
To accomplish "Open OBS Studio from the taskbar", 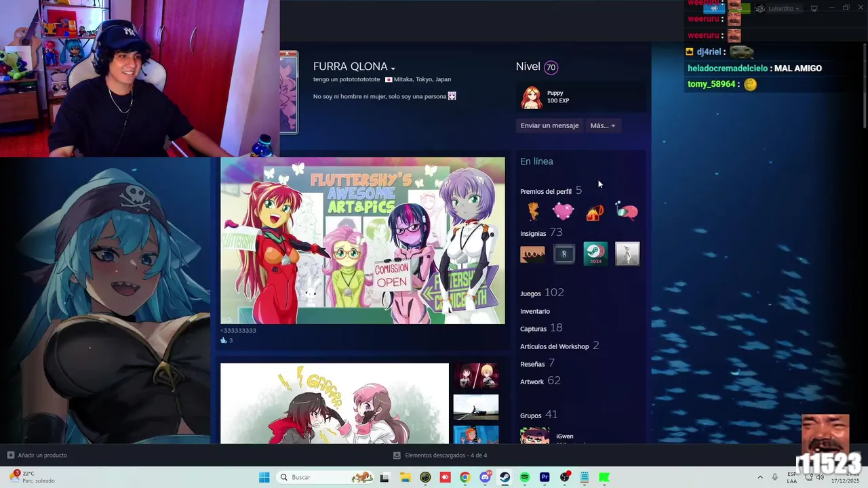I will pos(565,477).
